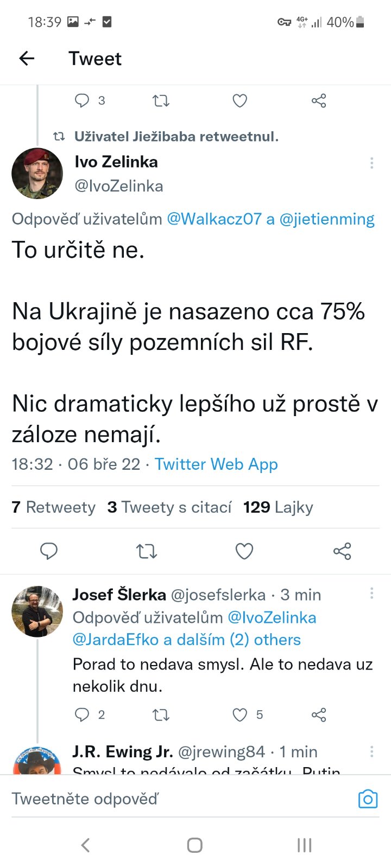View the 7 Retweety list
Image resolution: width=391 pixels, height=868 pixels.
coord(53,507)
